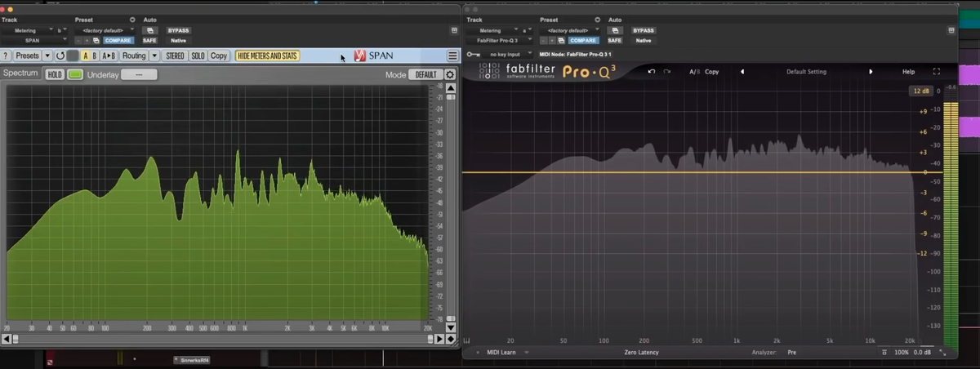Toggle SAFE in Pro-Q 3 window
The image size is (980, 369).
615,40
